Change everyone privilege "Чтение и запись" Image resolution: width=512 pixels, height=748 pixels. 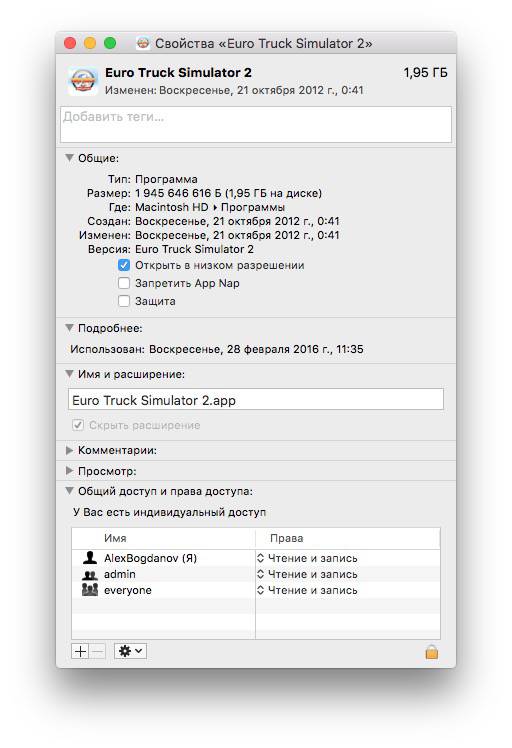[307, 590]
